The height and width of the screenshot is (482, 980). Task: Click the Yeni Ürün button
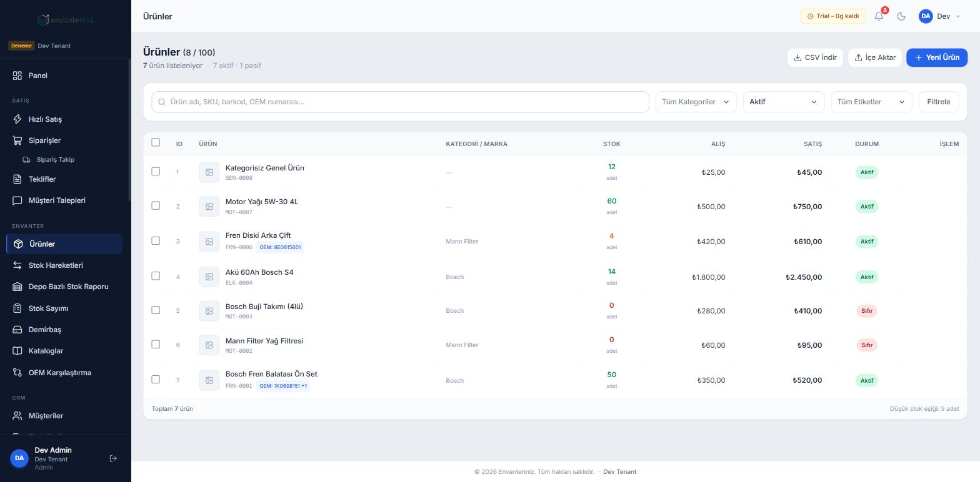point(937,57)
